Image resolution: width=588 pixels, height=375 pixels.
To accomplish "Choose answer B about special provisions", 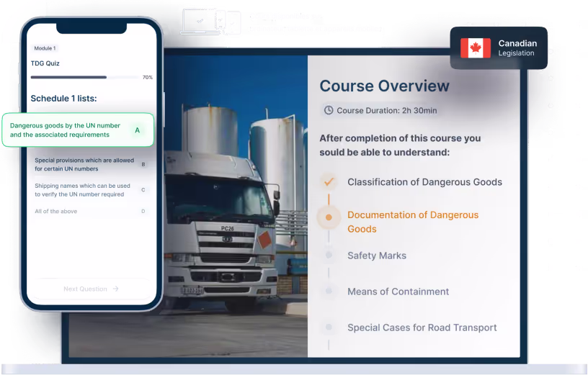I will (90, 164).
